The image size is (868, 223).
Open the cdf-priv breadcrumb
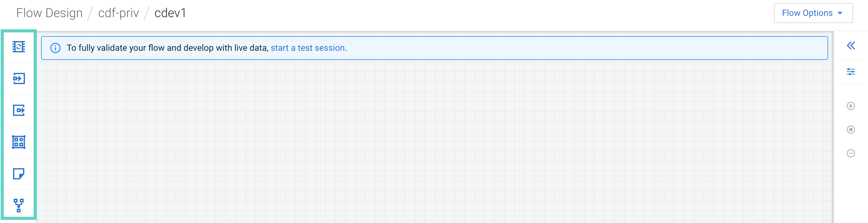(x=118, y=13)
